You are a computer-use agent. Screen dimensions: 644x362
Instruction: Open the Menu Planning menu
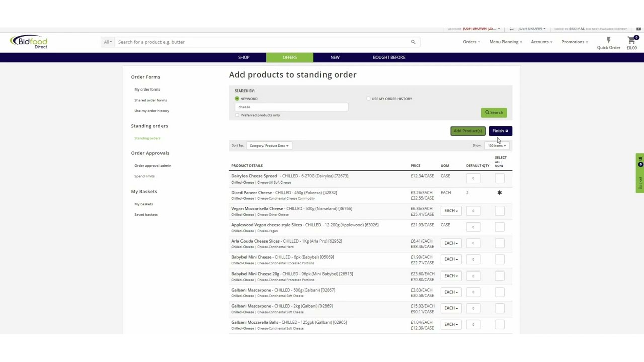click(505, 42)
